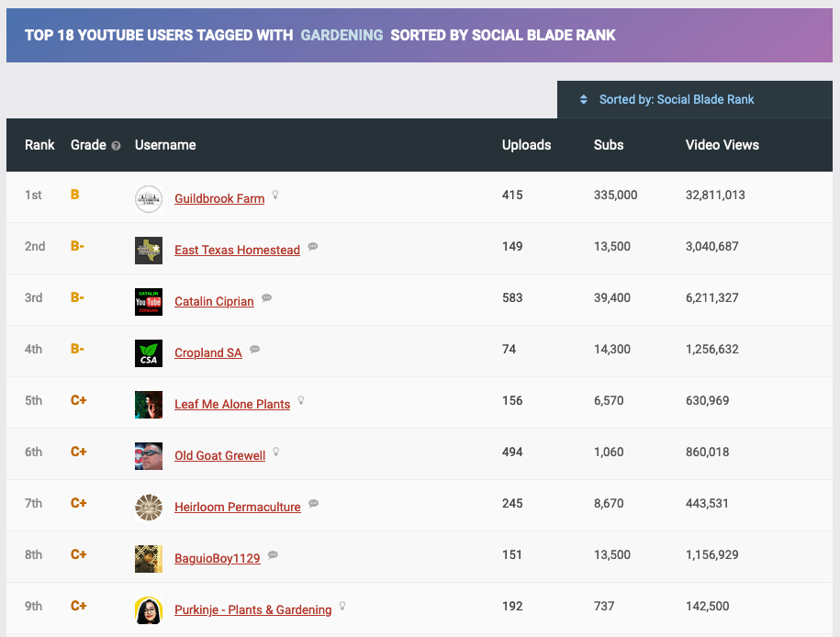Viewport: 840px width, 637px height.
Task: Open the Sorted by Social Blade Rank dropdown
Action: coord(695,100)
